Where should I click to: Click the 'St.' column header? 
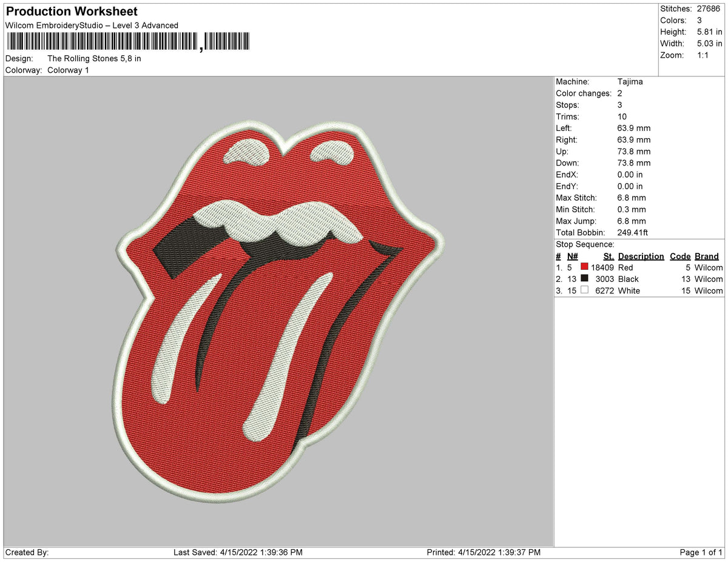tap(608, 256)
